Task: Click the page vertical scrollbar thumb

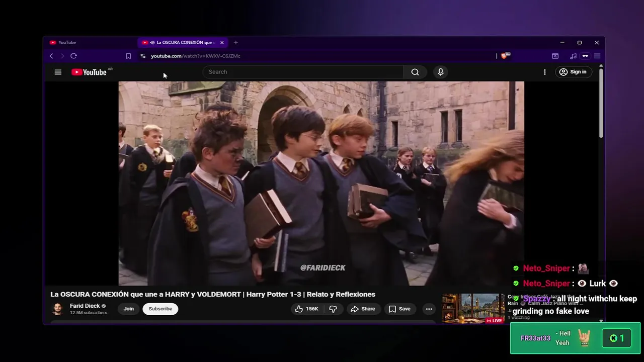Action: point(601,103)
